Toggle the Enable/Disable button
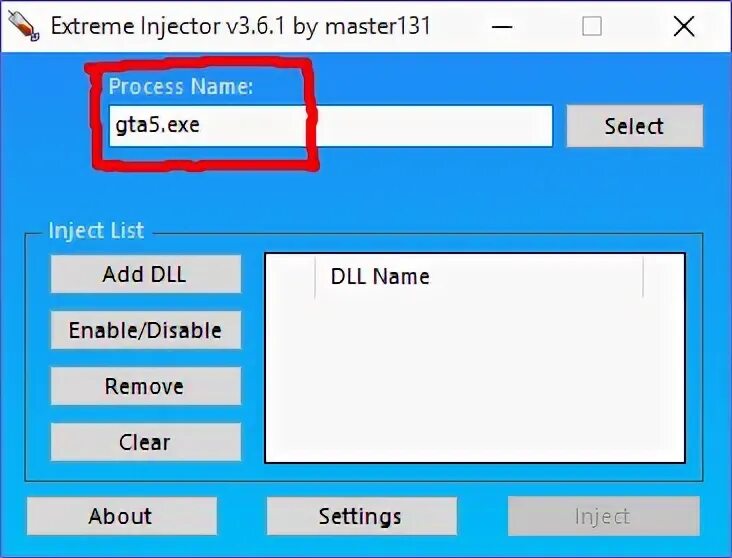Viewport: 732px width, 558px height. coord(146,330)
